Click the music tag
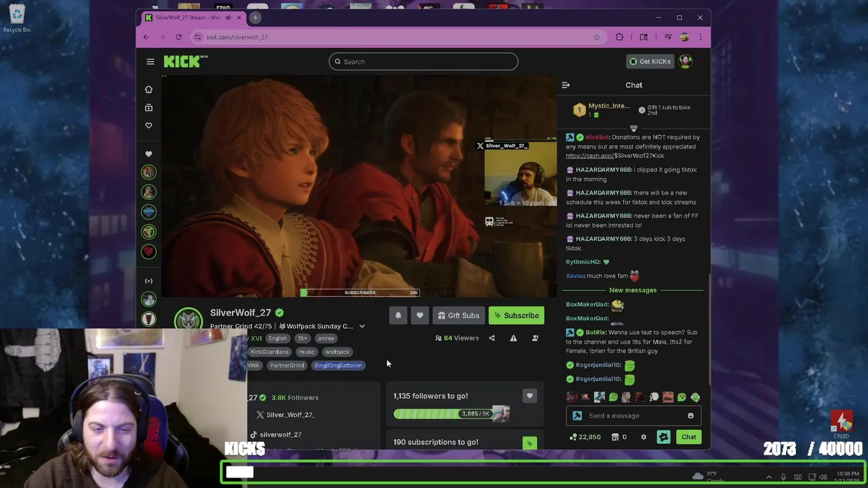Image resolution: width=868 pixels, height=488 pixels. coord(307,352)
